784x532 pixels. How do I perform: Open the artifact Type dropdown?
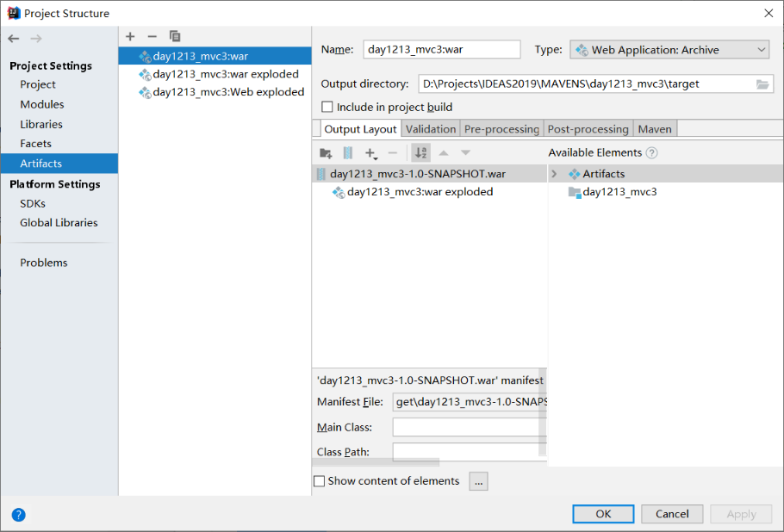(x=669, y=49)
